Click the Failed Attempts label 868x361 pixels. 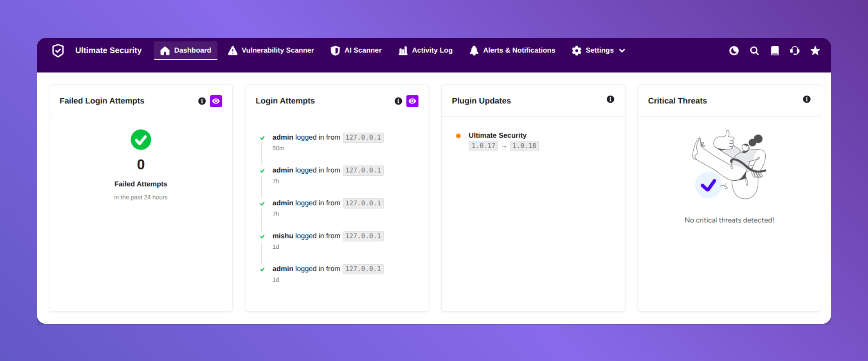tap(141, 184)
